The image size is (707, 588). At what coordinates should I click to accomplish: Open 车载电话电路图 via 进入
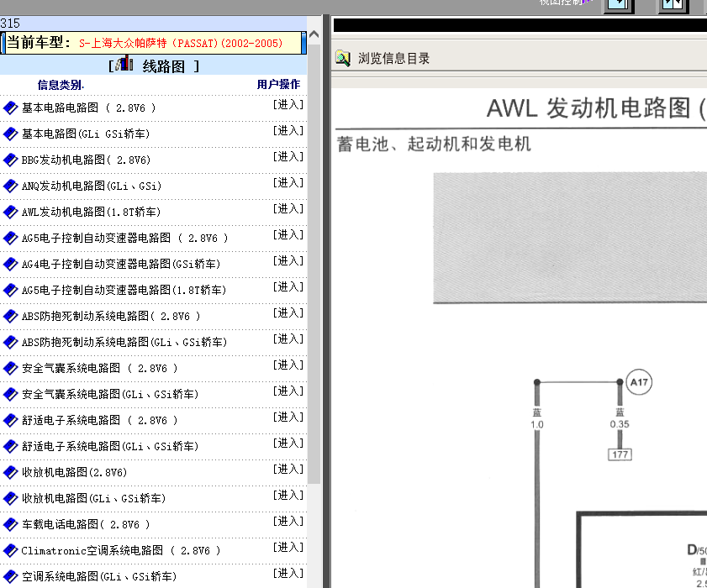(x=288, y=522)
